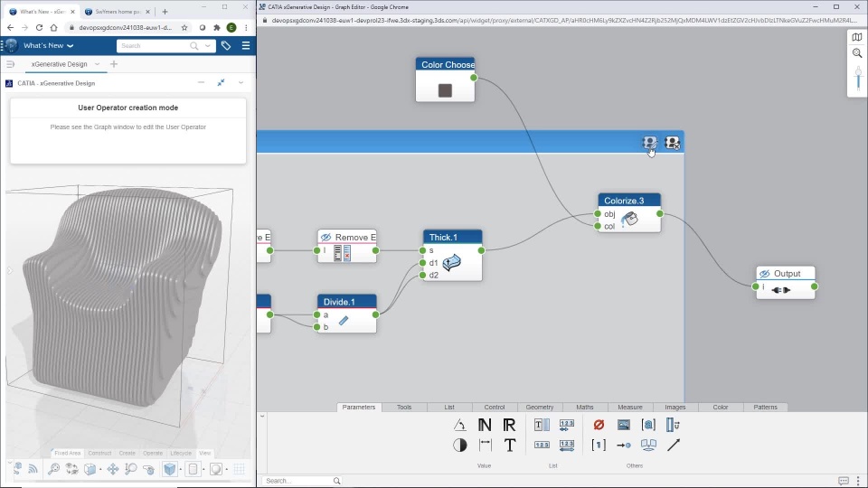
Task: Click the bracketed 'a' icon in Others
Action: (648, 425)
